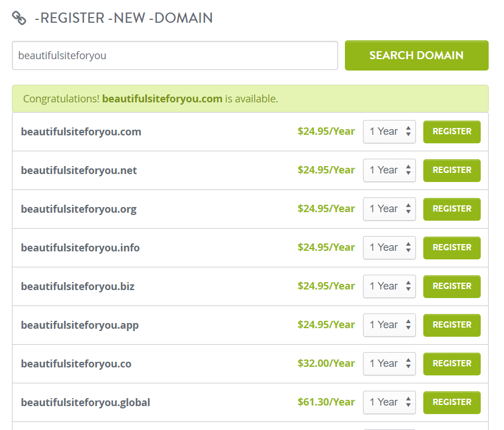Open the year dropdown for the .biz domain
This screenshot has width=504, height=430.
pos(386,286)
